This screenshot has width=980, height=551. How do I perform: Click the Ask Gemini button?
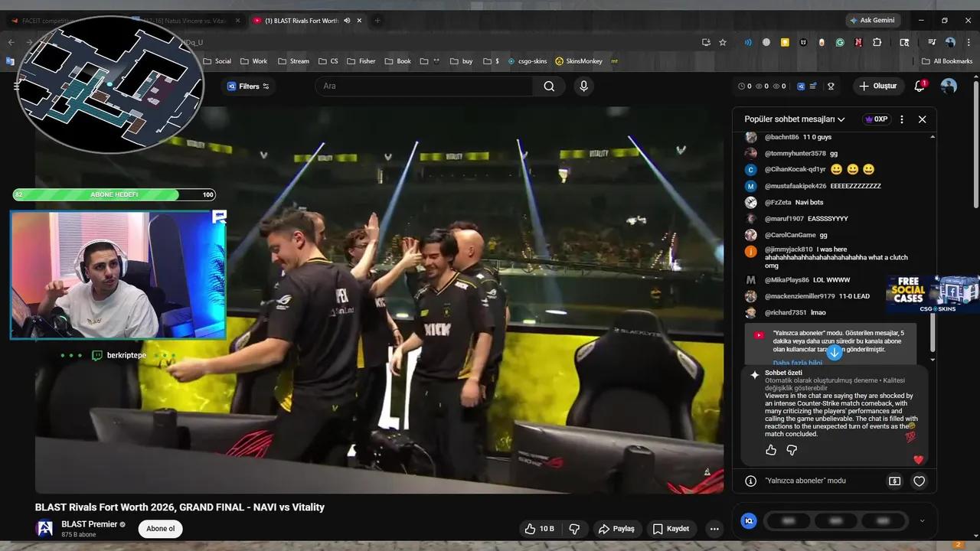872,21
